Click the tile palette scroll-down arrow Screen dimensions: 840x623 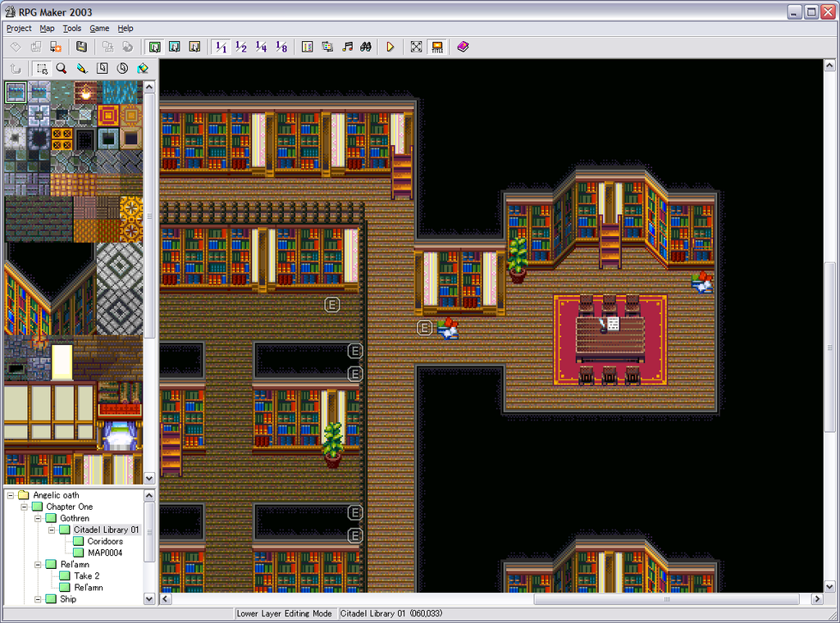pyautogui.click(x=149, y=479)
